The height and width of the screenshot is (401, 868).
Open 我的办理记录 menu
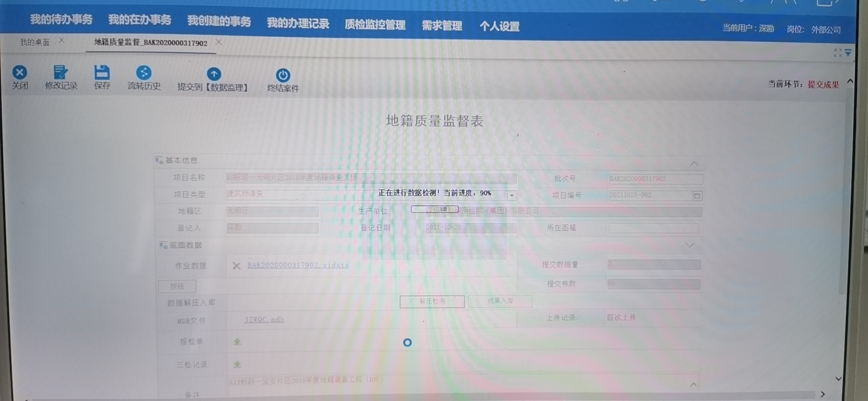tap(298, 24)
